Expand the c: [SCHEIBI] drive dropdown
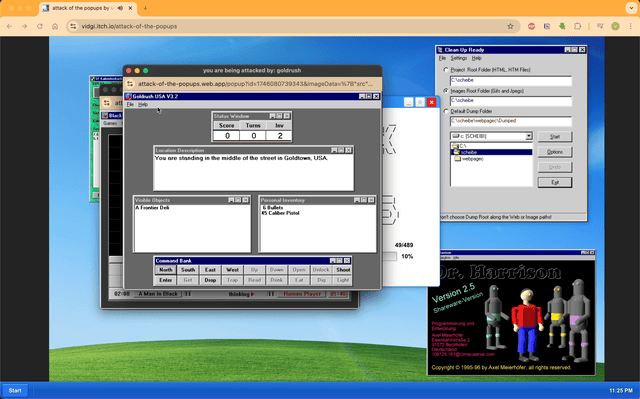This screenshot has width=640, height=399. (x=529, y=136)
